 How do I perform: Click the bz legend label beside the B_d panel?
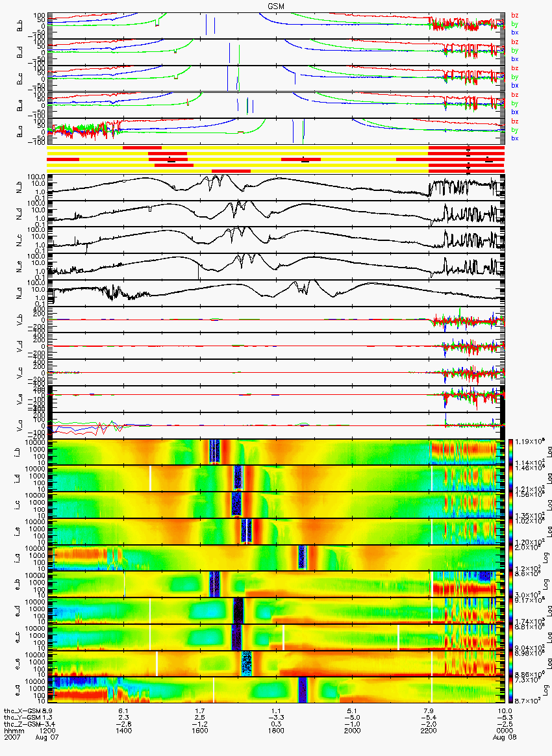click(x=515, y=42)
